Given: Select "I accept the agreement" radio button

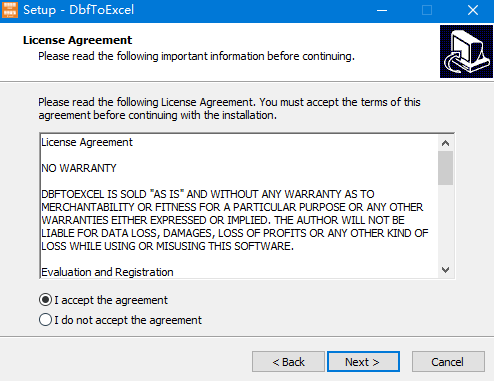Looking at the screenshot, I should click(x=45, y=300).
